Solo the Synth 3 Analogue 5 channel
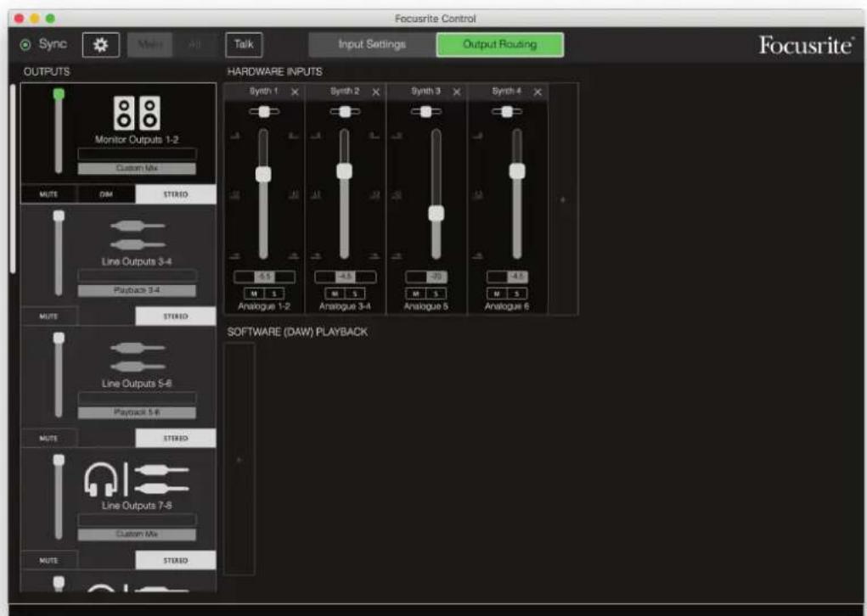 436,294
